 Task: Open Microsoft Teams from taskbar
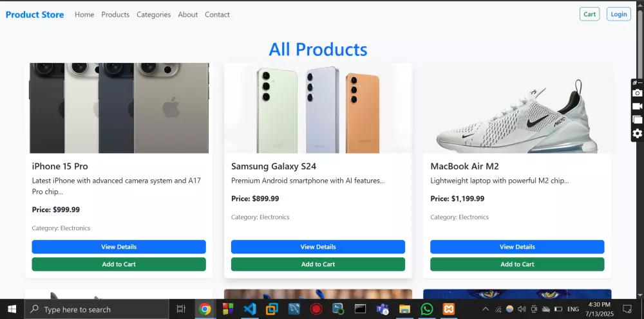pyautogui.click(x=382, y=309)
